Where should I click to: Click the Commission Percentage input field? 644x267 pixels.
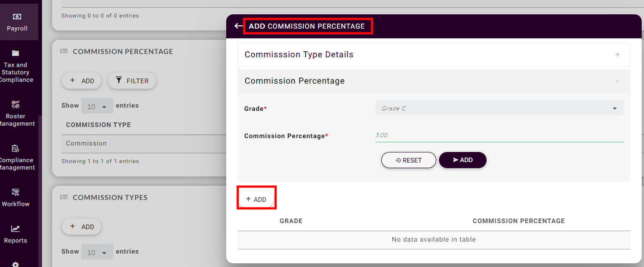(499, 136)
